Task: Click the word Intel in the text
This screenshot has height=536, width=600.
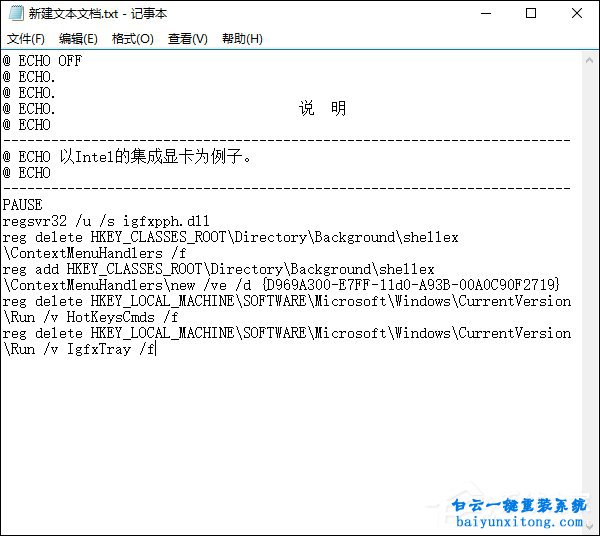Action: (86, 157)
